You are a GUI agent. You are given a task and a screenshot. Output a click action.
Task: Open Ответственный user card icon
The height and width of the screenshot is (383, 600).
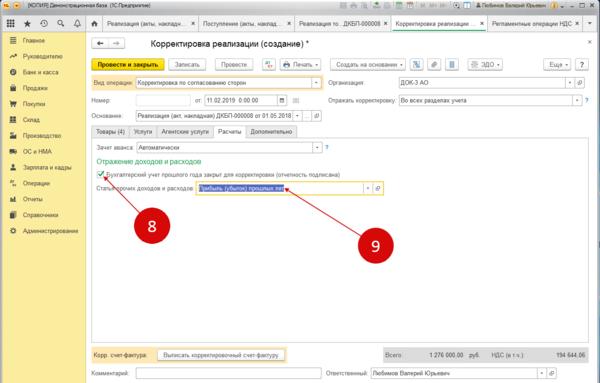(x=551, y=373)
